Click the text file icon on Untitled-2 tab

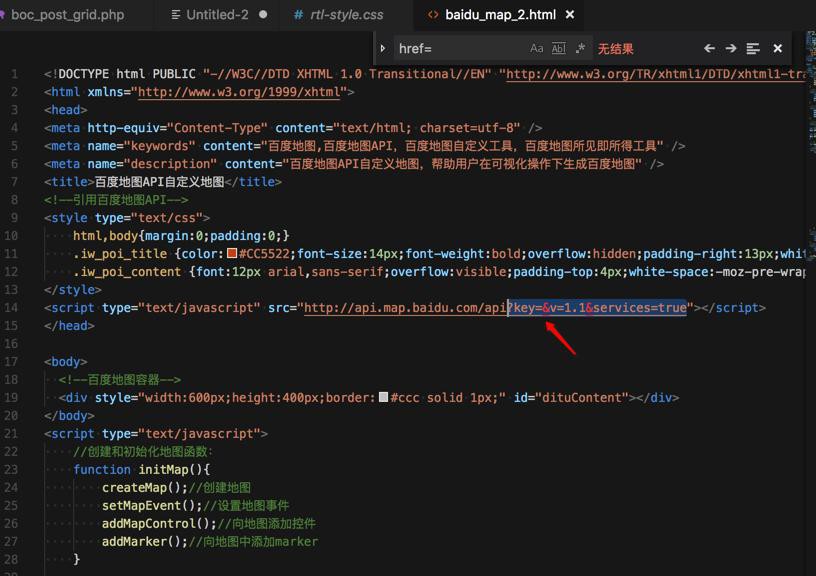click(176, 15)
